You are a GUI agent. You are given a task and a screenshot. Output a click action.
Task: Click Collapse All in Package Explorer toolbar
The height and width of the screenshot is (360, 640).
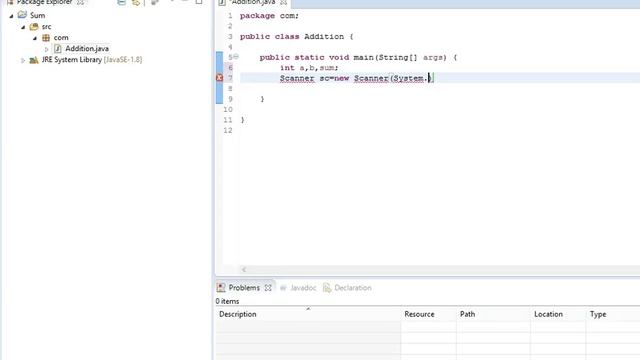coord(122,2)
